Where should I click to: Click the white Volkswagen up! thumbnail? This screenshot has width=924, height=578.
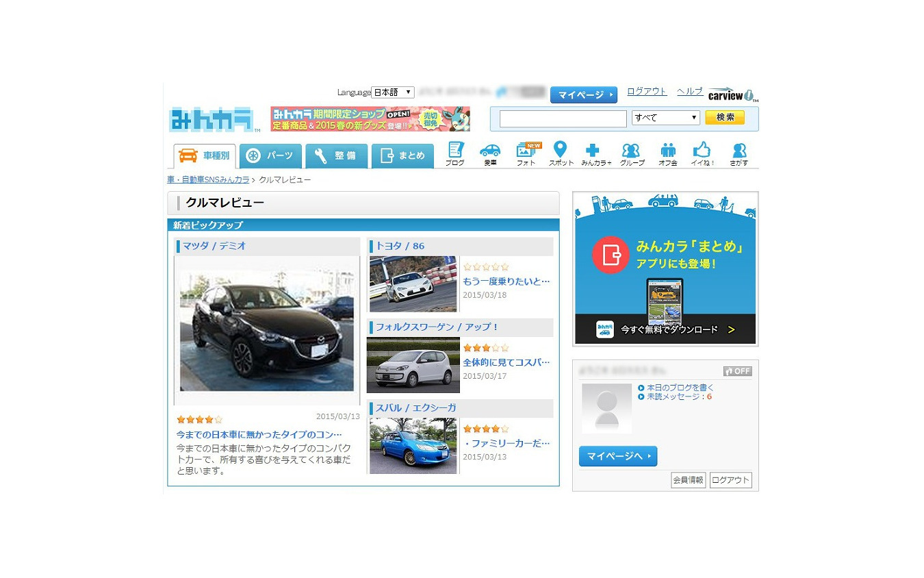click(x=413, y=365)
